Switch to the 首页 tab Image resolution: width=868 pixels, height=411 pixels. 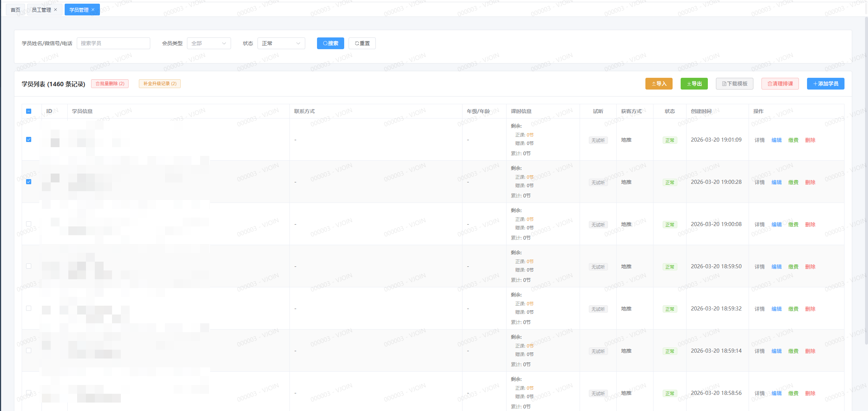[x=15, y=10]
